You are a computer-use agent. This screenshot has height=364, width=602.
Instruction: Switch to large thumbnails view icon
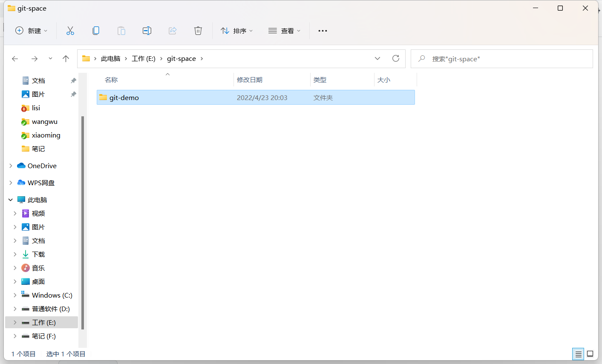(x=590, y=354)
